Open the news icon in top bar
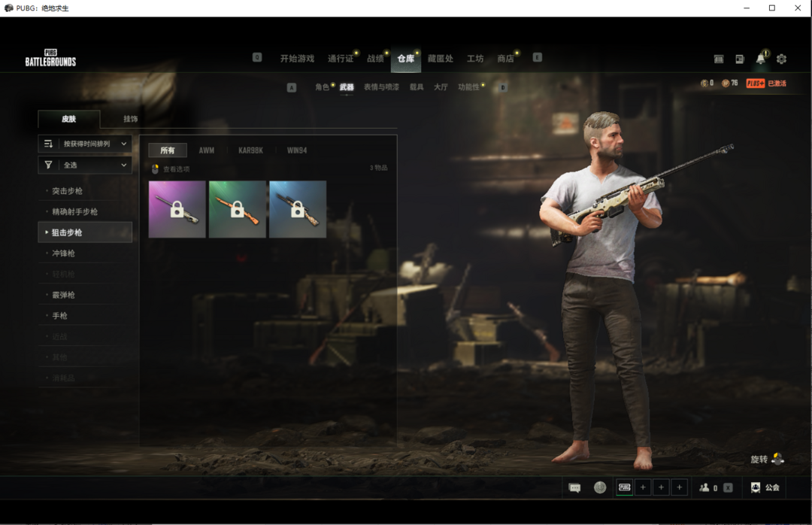This screenshot has width=812, height=525. coord(740,59)
